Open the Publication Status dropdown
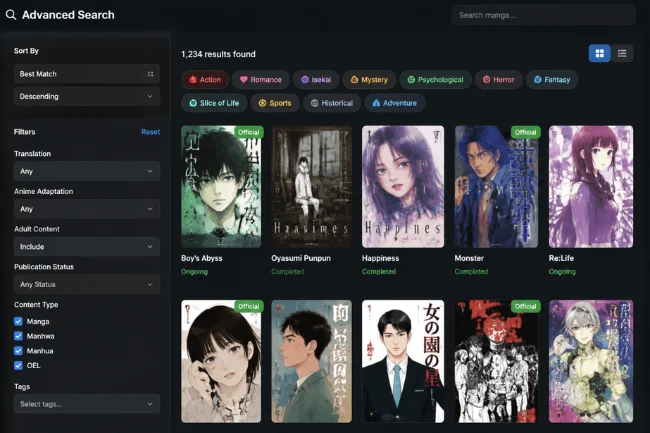Image resolution: width=650 pixels, height=433 pixels. tap(87, 284)
